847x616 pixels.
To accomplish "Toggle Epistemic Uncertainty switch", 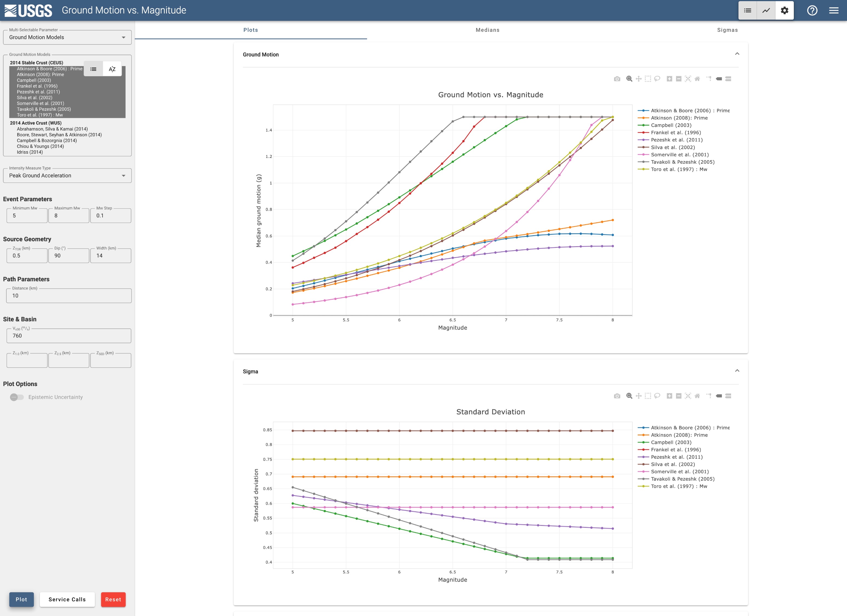I will pos(17,397).
